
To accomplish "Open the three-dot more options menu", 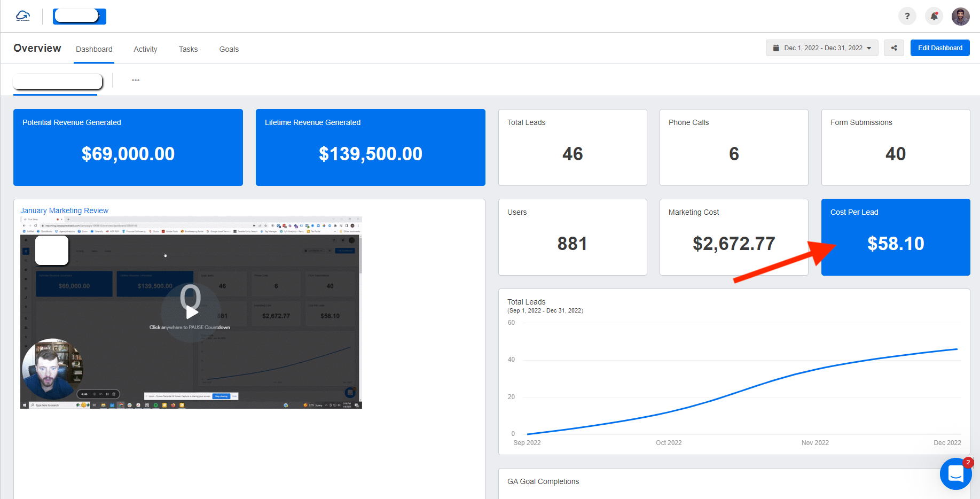I will pos(136,80).
